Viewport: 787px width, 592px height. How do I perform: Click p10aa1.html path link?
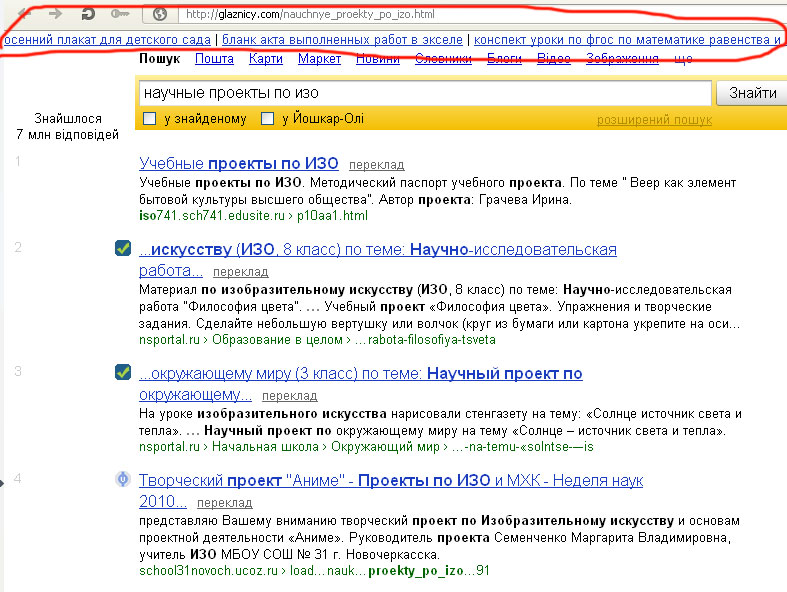pos(332,216)
